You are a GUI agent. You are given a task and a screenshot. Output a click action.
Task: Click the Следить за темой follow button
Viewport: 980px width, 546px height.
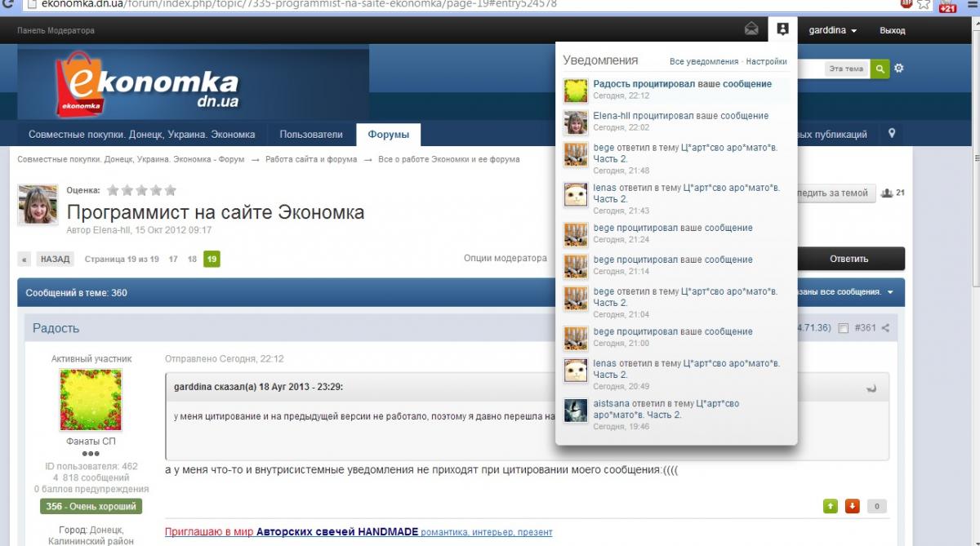pyautogui.click(x=836, y=193)
